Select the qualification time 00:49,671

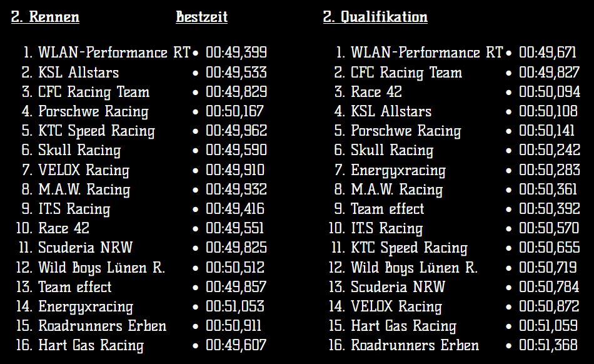click(x=548, y=53)
